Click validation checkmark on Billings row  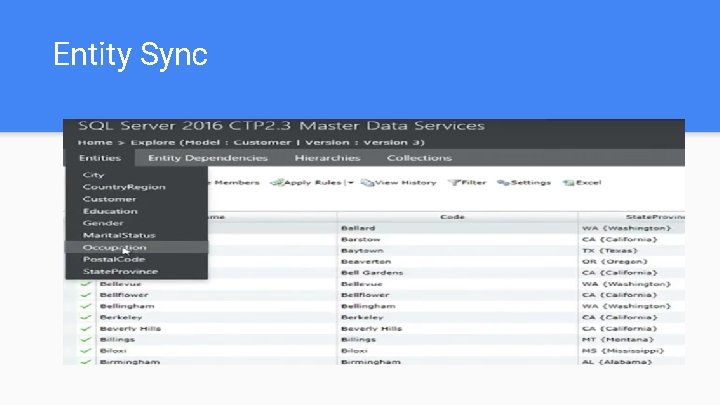(85, 339)
